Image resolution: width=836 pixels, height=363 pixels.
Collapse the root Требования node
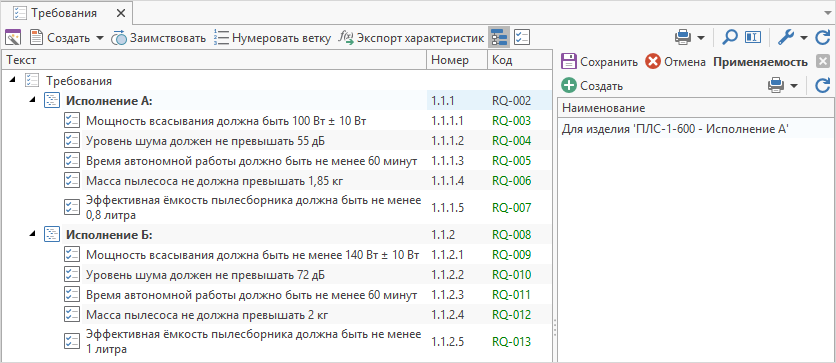click(x=12, y=81)
